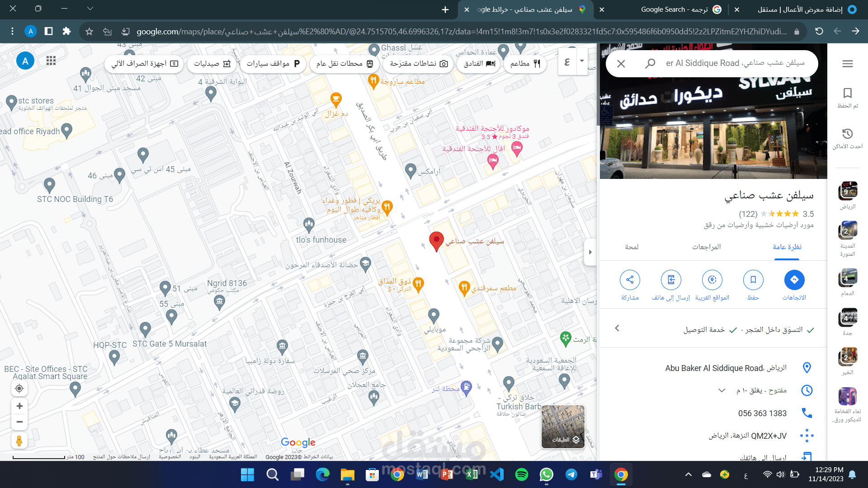Clear the Maps search with the X
The height and width of the screenshot is (488, 868).
tap(621, 64)
